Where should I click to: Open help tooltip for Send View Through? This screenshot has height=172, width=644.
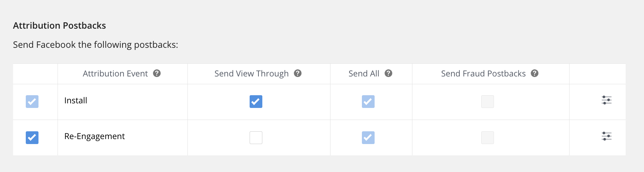click(298, 73)
